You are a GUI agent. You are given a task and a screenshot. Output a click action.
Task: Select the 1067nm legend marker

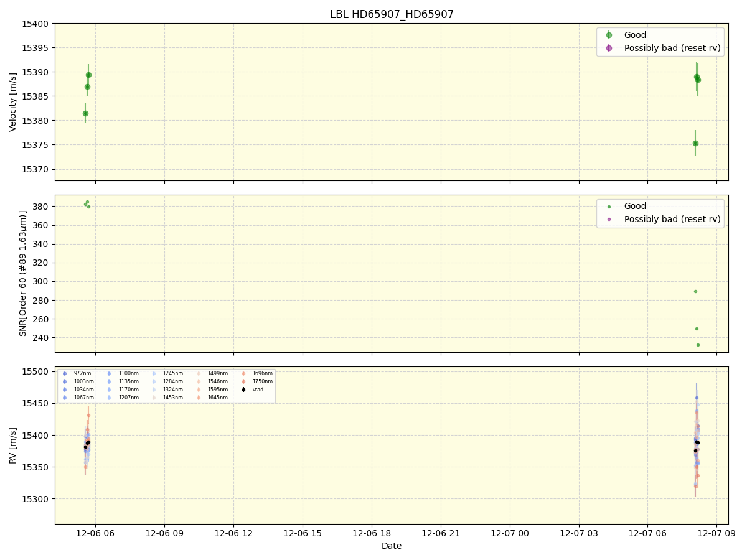[65, 398]
